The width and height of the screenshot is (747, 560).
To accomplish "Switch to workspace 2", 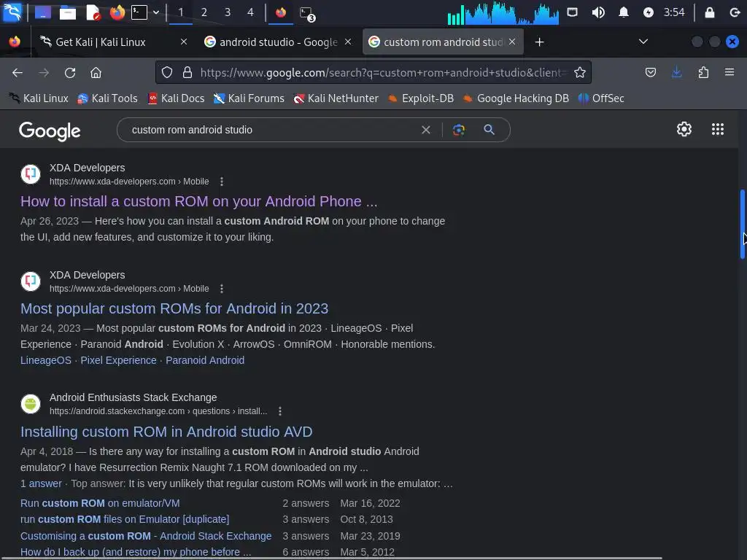I will (204, 12).
